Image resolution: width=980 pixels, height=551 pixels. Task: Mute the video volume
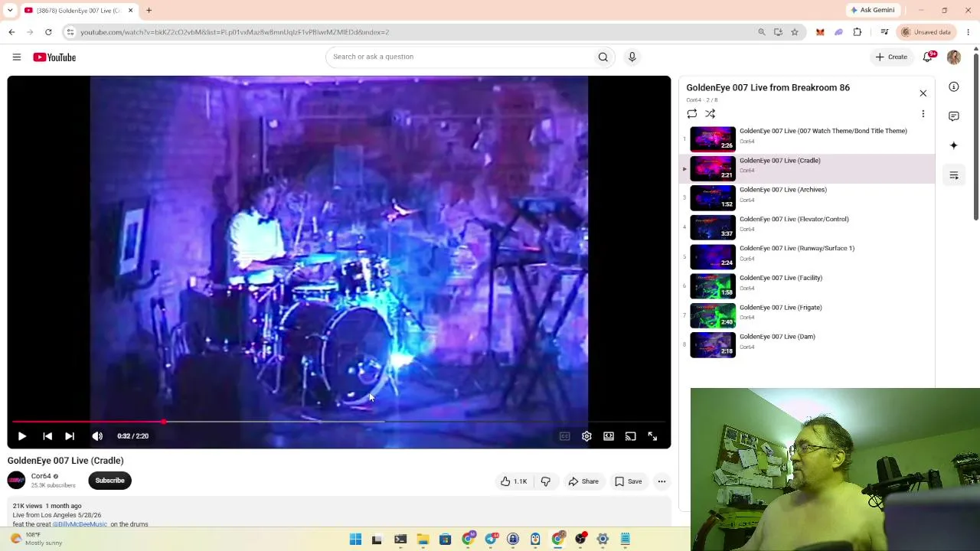[x=97, y=436]
